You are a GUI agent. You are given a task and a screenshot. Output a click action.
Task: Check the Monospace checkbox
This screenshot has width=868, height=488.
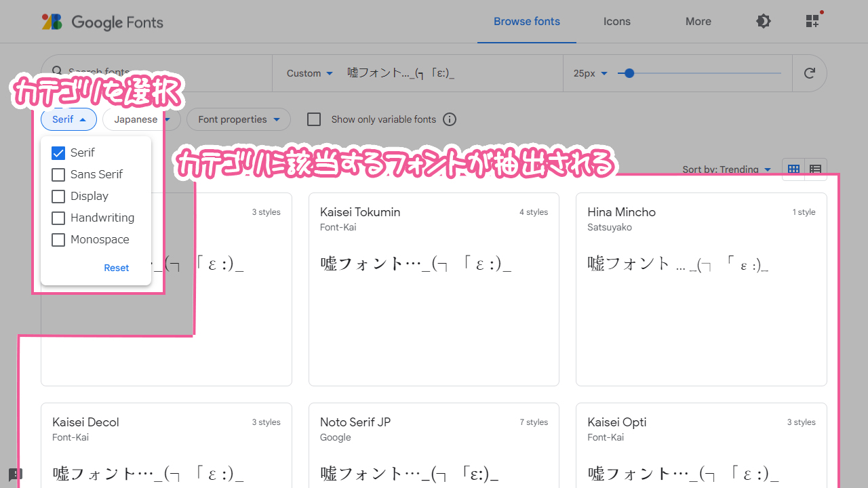coord(58,239)
